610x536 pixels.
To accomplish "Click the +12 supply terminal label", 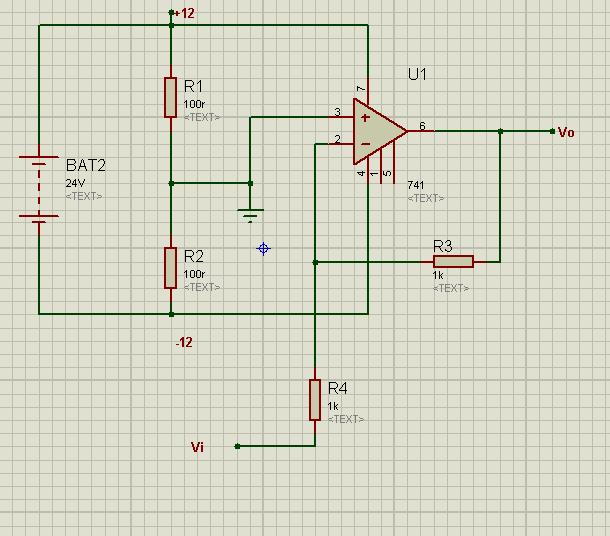I will (186, 13).
